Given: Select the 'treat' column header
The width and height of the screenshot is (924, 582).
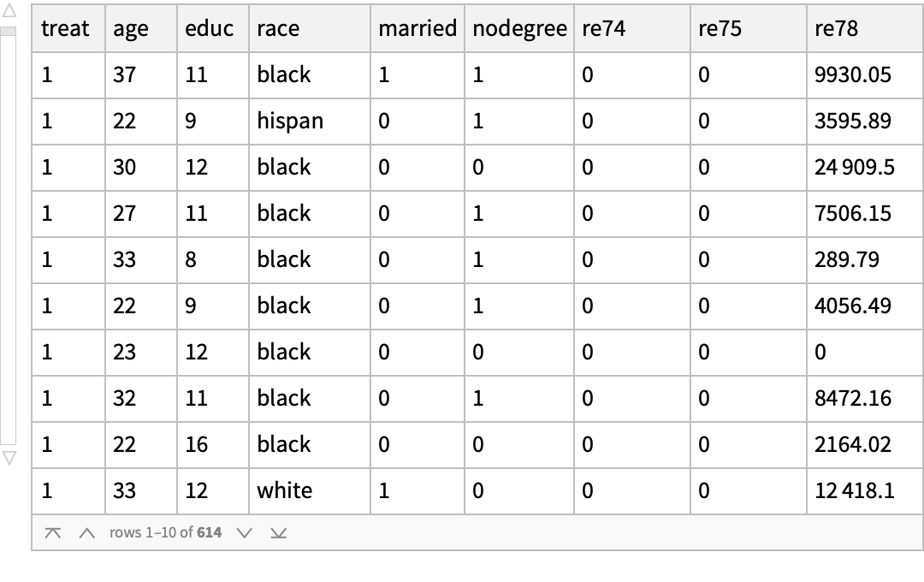Looking at the screenshot, I should [x=65, y=28].
